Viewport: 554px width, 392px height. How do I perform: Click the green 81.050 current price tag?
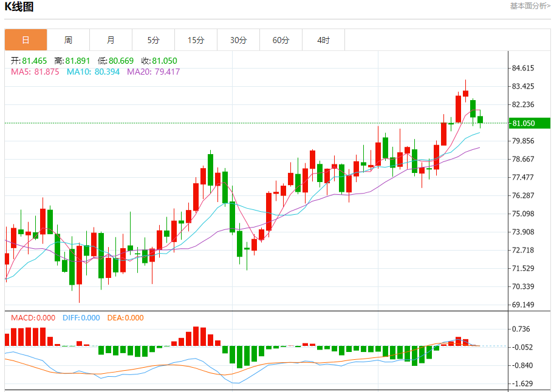(x=529, y=123)
